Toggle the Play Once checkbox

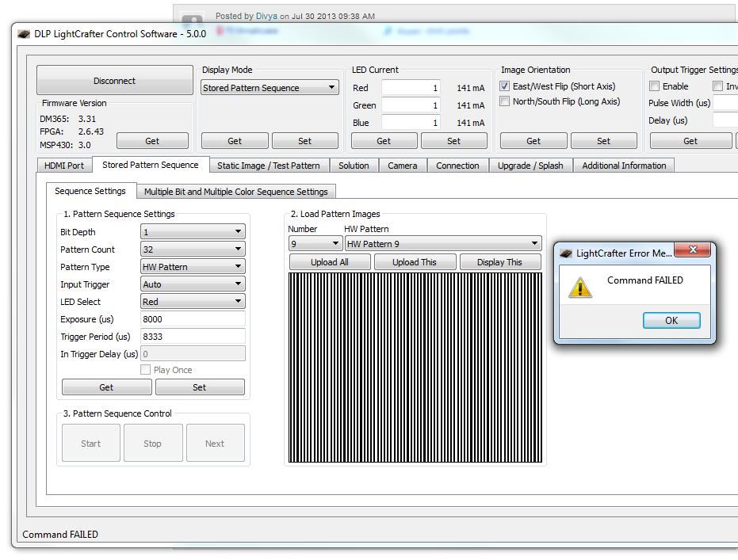[x=145, y=370]
